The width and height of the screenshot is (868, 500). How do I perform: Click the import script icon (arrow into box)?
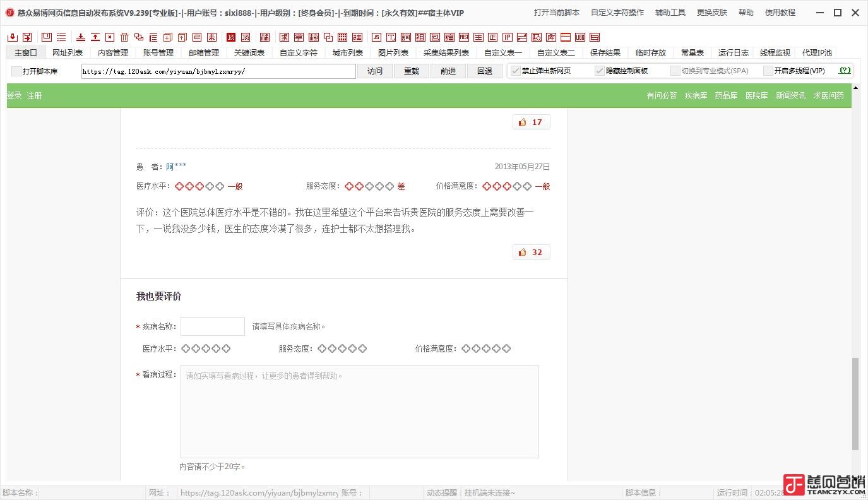tap(13, 37)
